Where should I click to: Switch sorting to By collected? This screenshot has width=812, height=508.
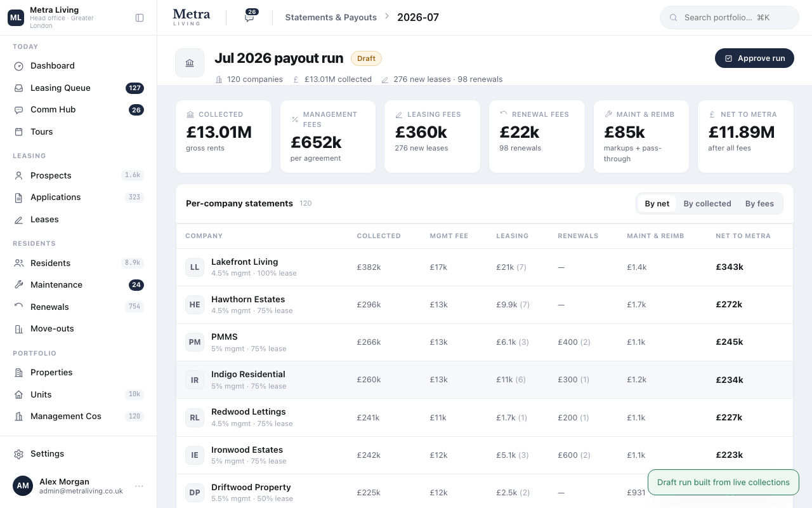707,204
